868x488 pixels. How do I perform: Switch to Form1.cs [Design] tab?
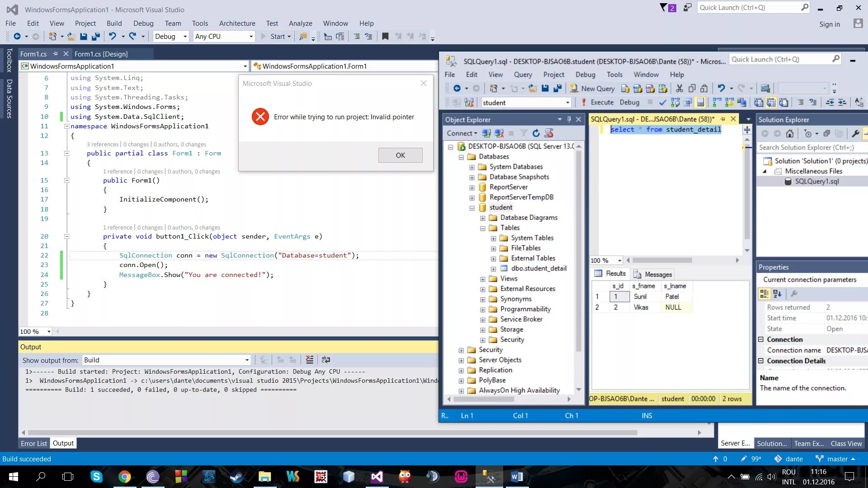pyautogui.click(x=101, y=54)
